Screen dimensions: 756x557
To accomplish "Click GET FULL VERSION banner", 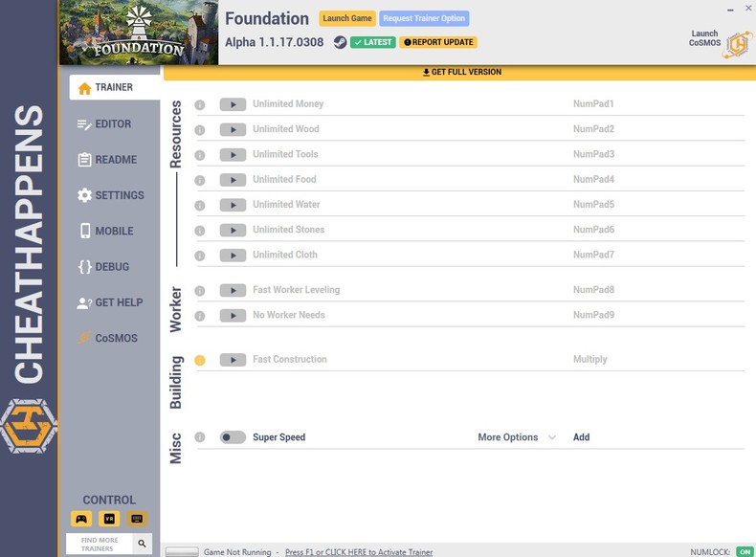I will tap(462, 73).
